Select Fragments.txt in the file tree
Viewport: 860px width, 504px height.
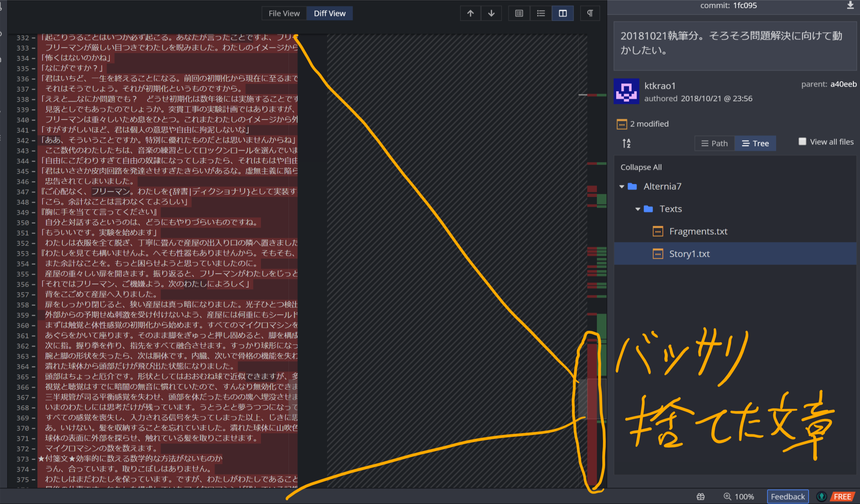tap(698, 232)
